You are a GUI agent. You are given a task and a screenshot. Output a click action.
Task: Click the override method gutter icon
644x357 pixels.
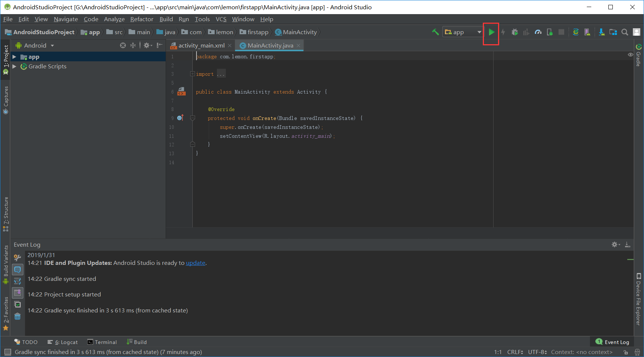[180, 118]
